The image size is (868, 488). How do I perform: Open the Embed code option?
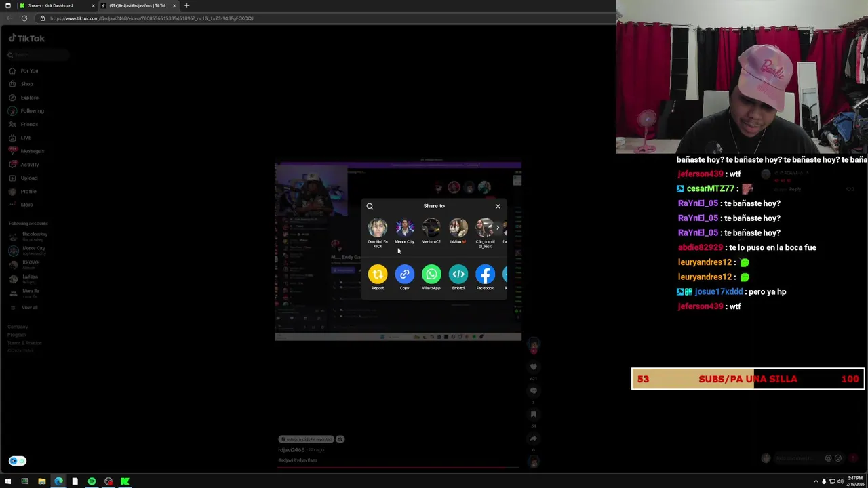pos(458,274)
